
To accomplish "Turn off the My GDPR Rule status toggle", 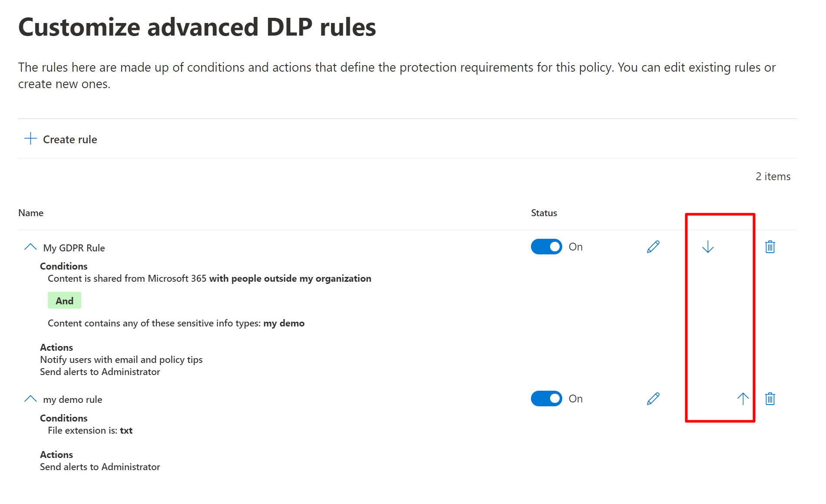I will [547, 247].
